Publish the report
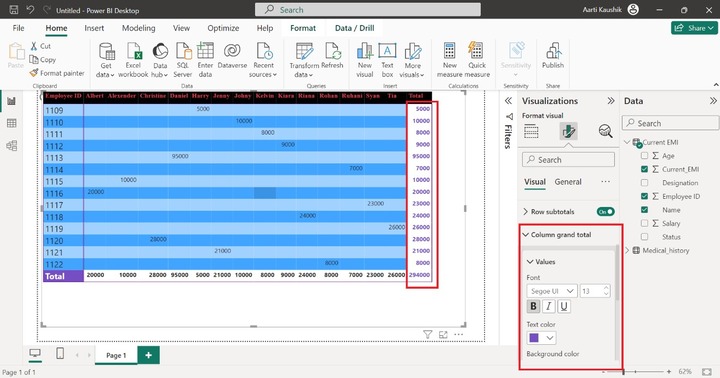This screenshot has height=378, width=720. (x=553, y=56)
